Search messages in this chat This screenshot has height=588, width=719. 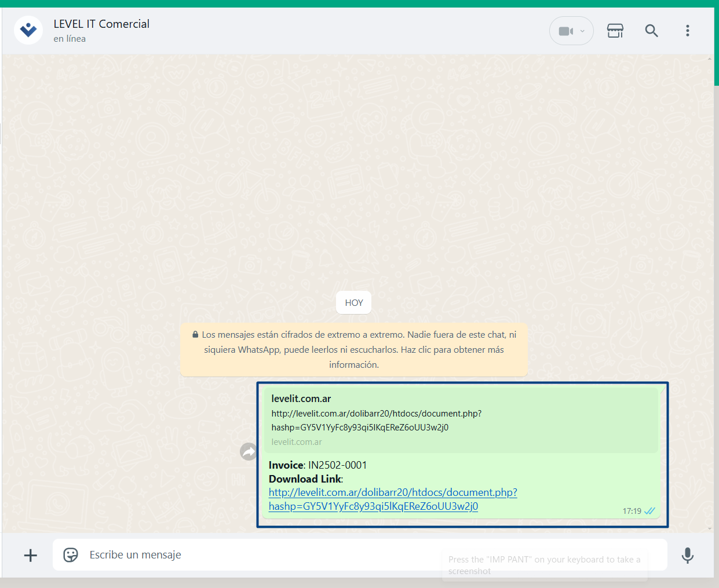pyautogui.click(x=651, y=31)
